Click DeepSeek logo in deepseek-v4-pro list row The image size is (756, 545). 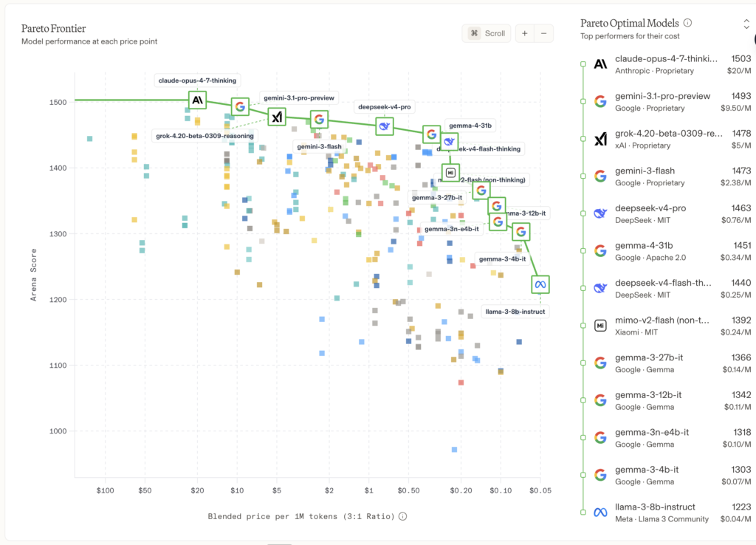pyautogui.click(x=600, y=213)
